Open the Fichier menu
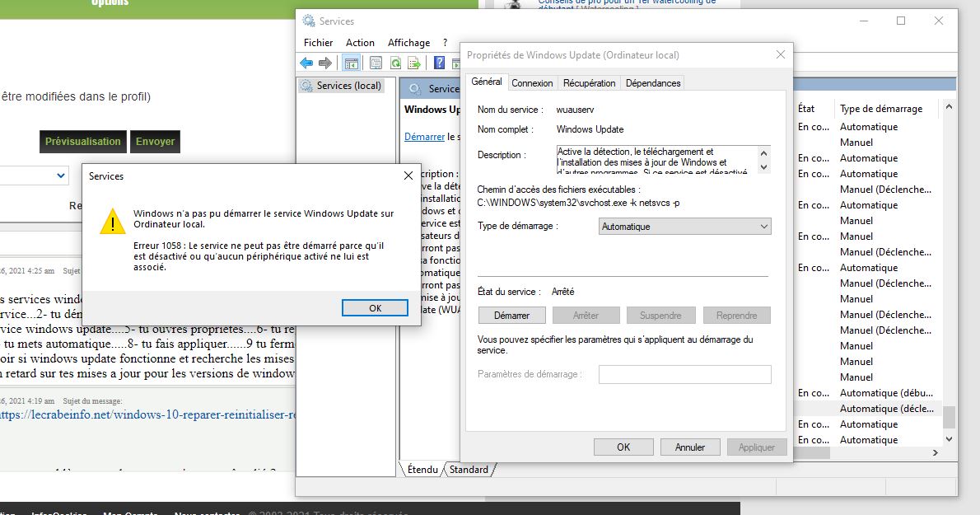Viewport: 980px width, 515px height. 318,43
